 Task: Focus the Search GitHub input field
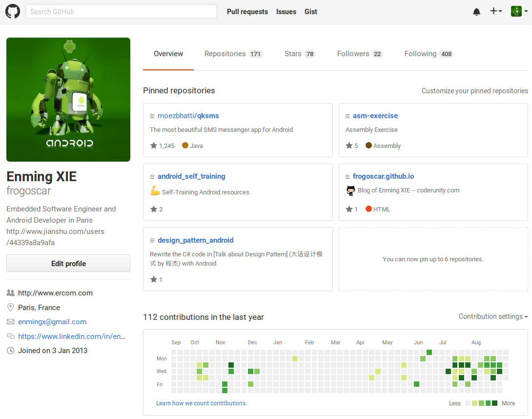(121, 11)
